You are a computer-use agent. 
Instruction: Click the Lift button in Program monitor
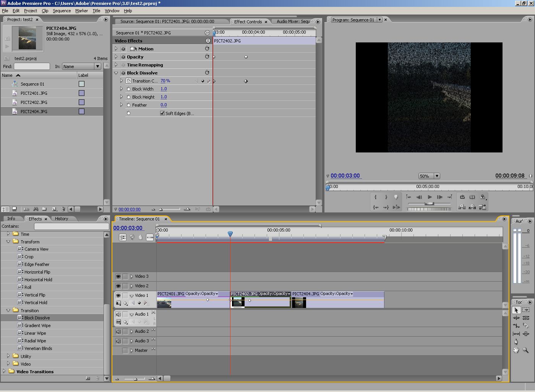[462, 207]
